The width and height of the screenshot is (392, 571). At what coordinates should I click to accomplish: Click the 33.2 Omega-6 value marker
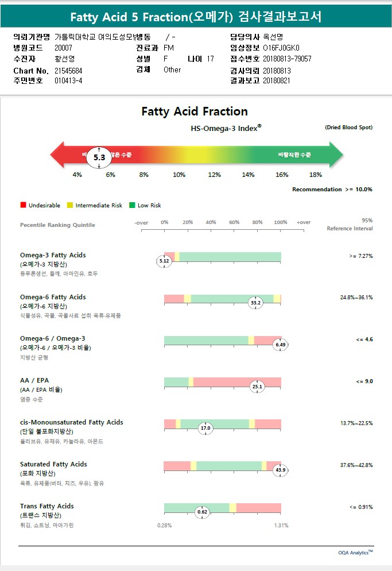tap(256, 303)
